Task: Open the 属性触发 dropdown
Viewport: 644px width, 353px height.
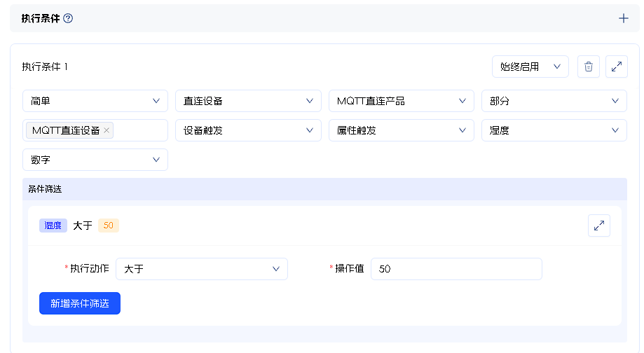Action: [401, 130]
